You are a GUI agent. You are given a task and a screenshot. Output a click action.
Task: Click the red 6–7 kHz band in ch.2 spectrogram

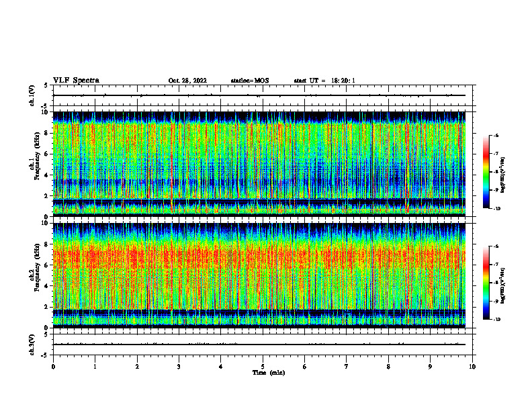click(x=259, y=258)
